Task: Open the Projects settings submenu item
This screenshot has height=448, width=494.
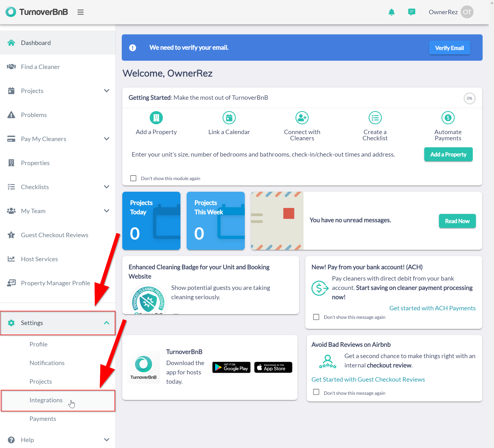Action: pyautogui.click(x=41, y=381)
